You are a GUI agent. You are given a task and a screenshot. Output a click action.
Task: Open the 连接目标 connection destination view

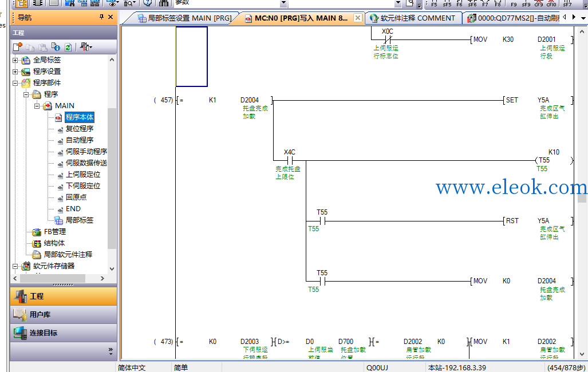64,333
